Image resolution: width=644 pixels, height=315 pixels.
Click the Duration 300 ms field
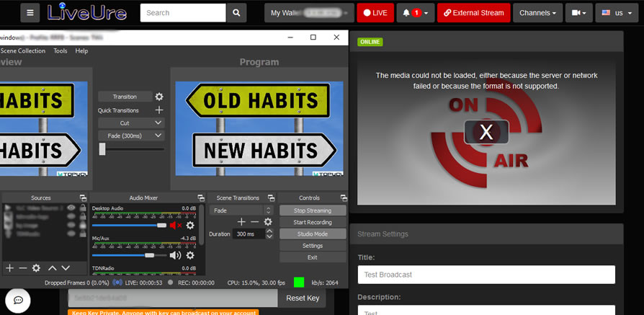pos(249,234)
